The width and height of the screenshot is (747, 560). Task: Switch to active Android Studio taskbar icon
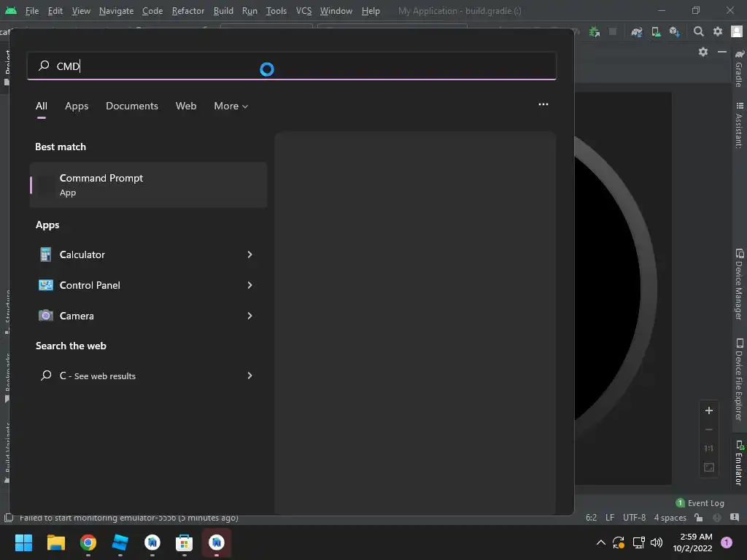point(216,542)
